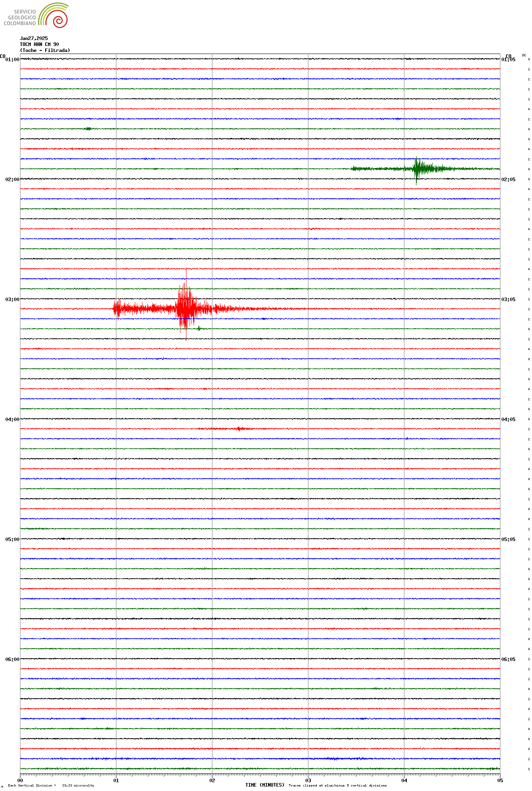Screen dimensions: 532x791
Task: Click the 04 minute tick label on bottom axis
Action: (x=404, y=780)
